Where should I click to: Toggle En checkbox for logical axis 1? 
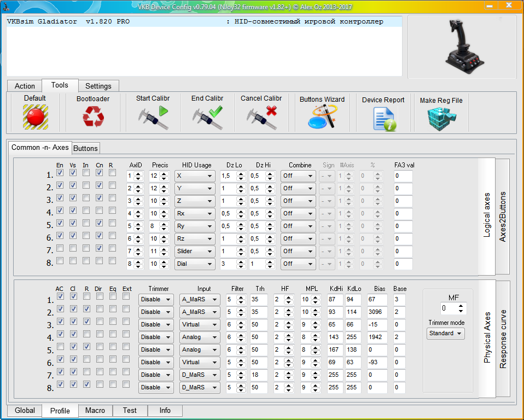60,173
